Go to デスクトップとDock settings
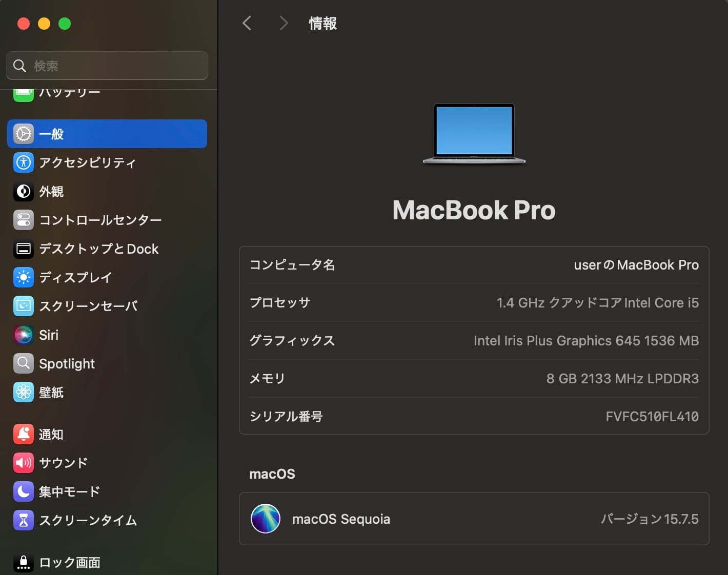 [107, 249]
